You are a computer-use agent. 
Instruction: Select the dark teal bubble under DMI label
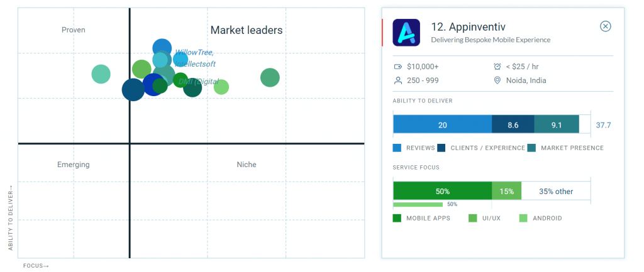192,87
